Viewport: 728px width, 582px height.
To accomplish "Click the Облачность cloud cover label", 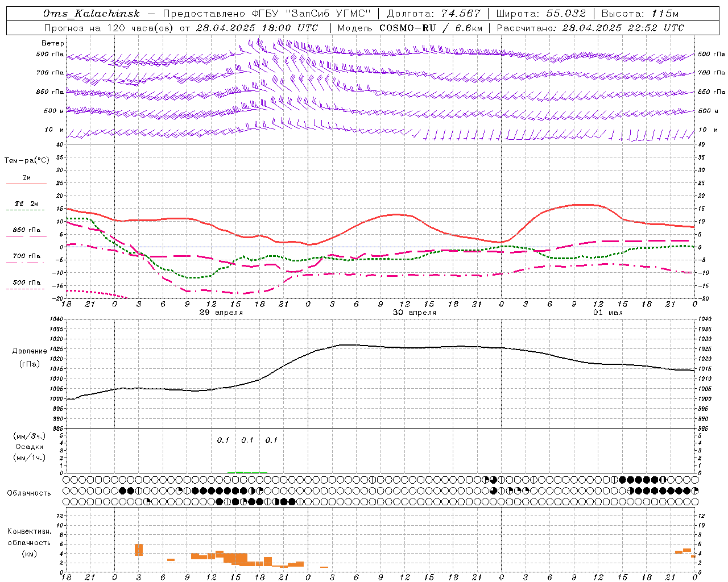I will (x=29, y=493).
